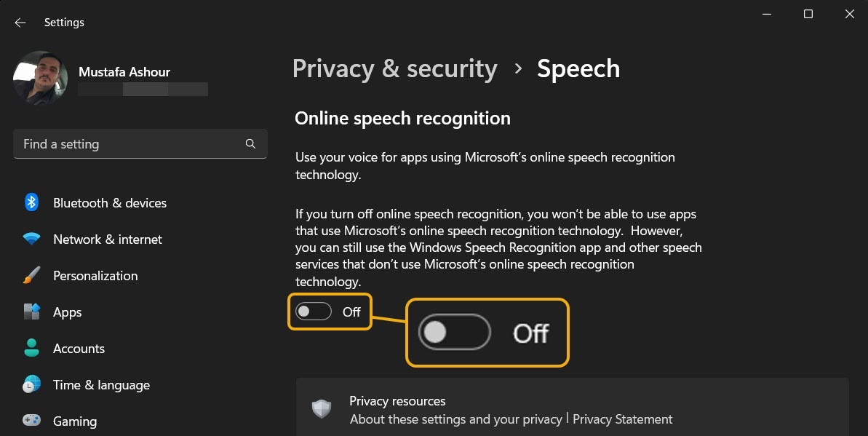868x436 pixels.
Task: Select Personalization from the sidebar list
Action: coord(95,275)
